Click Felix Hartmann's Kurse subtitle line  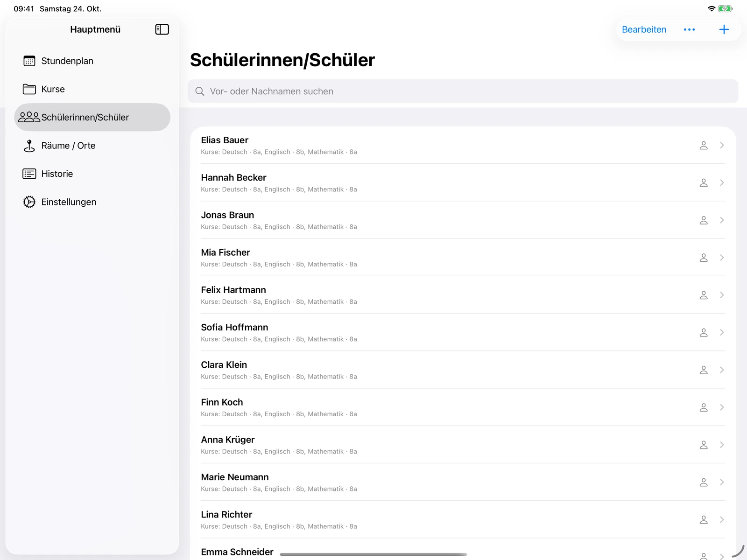coord(279,302)
